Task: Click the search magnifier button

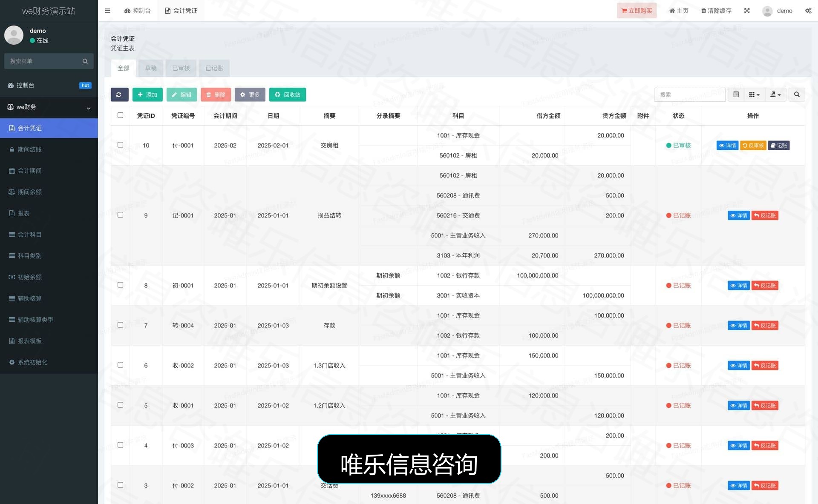Action: pyautogui.click(x=797, y=94)
